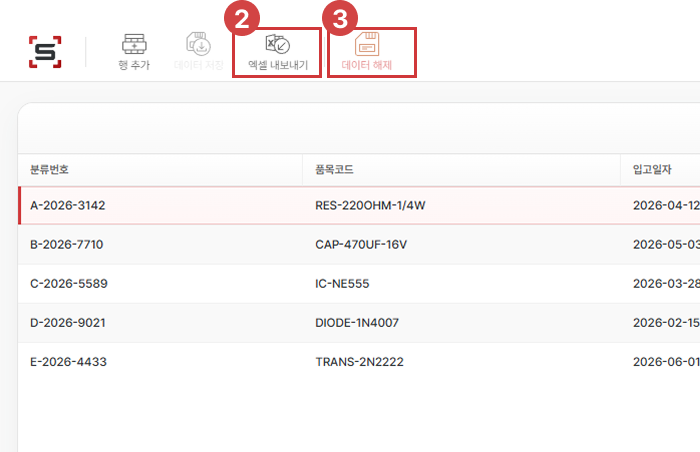700x452 pixels.
Task: Select row D-2026-9021
Action: tap(68, 323)
